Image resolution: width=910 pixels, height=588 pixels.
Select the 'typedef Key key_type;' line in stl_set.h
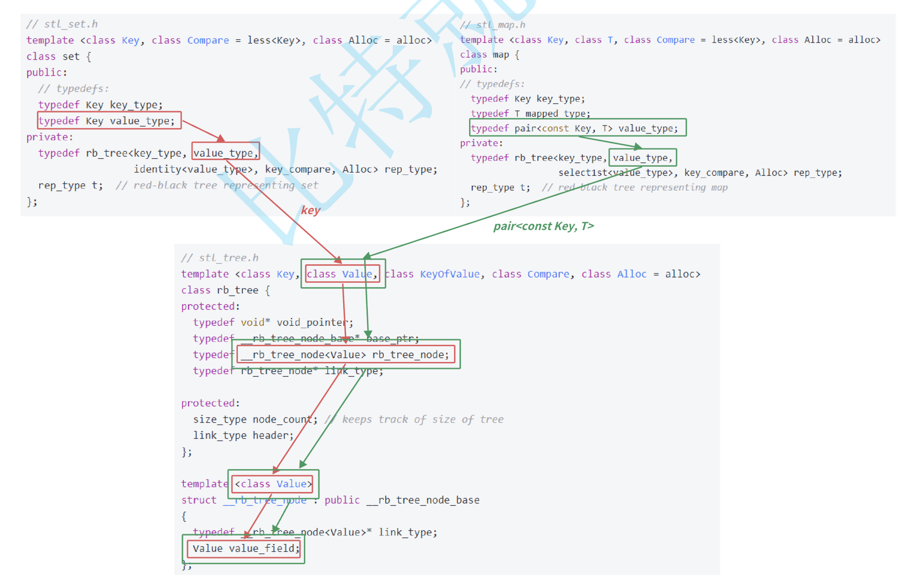pyautogui.click(x=100, y=105)
